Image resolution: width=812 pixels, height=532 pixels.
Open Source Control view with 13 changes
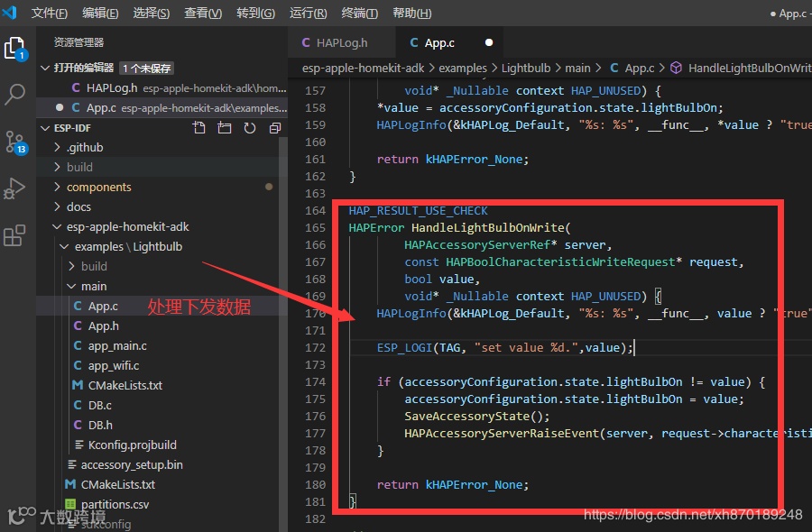click(15, 142)
